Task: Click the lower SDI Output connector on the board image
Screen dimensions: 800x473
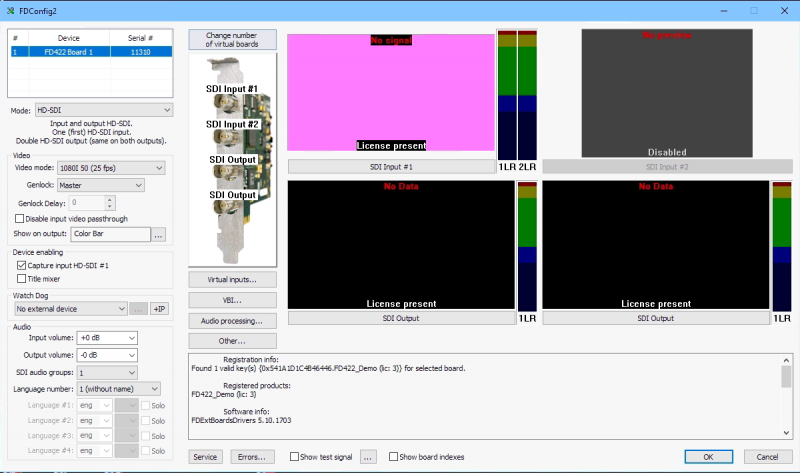Action: coord(225,208)
